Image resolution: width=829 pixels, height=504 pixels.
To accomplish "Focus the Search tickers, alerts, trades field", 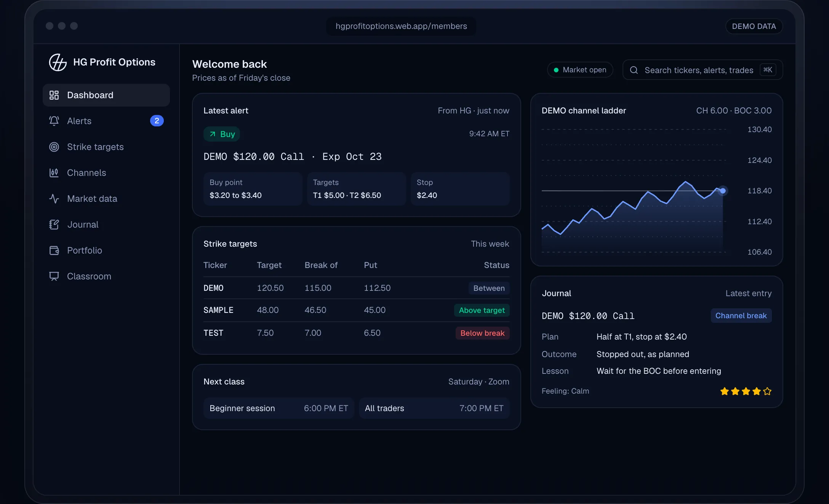I will (703, 70).
